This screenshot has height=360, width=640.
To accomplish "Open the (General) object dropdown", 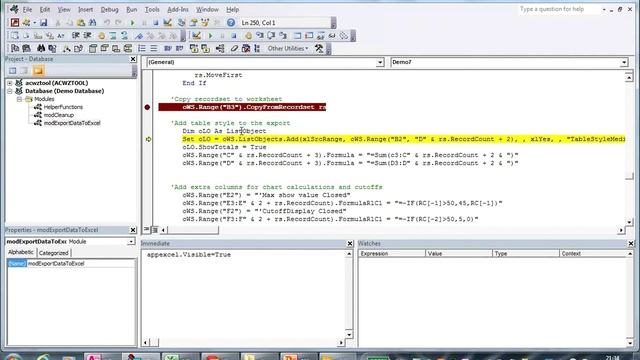I will 380,62.
